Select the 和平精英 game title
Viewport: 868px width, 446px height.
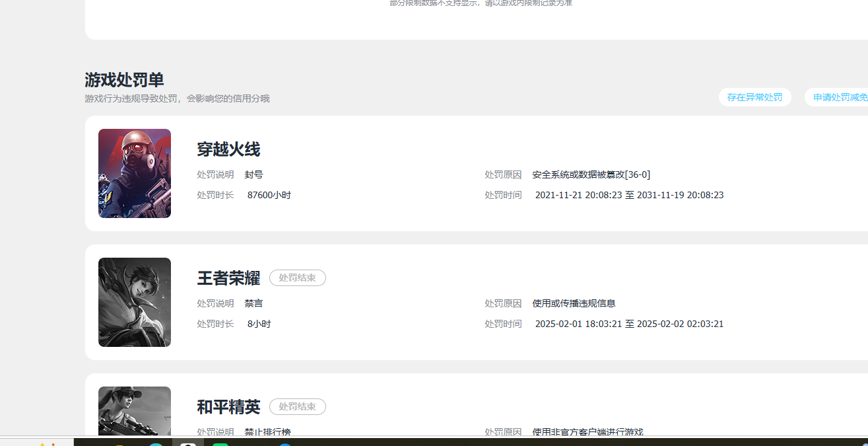pos(228,407)
